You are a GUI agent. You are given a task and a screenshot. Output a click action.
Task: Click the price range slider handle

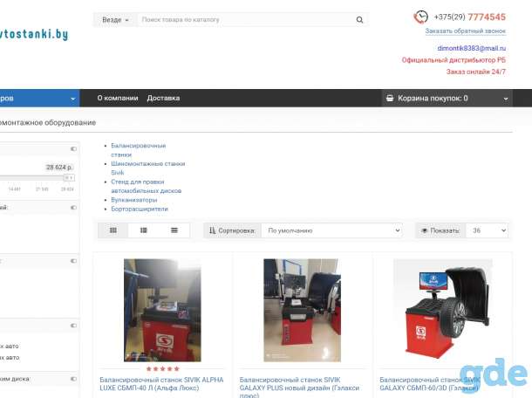69,177
